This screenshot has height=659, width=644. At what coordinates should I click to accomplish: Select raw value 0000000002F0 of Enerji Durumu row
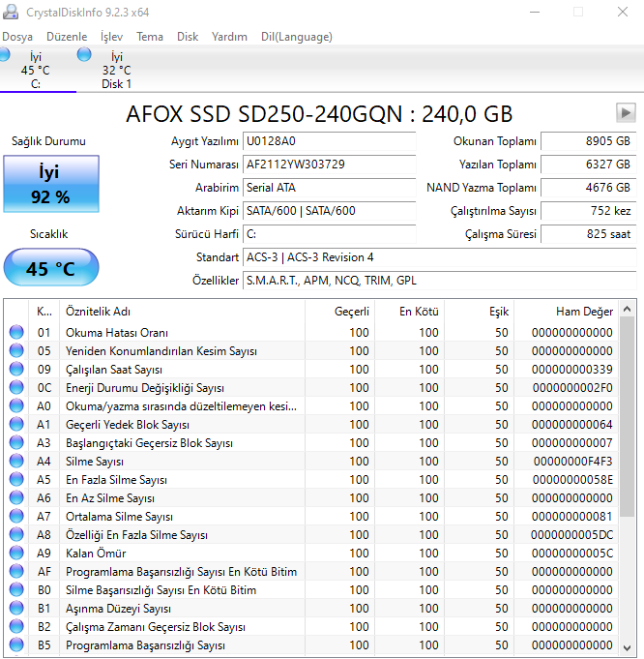click(x=572, y=388)
